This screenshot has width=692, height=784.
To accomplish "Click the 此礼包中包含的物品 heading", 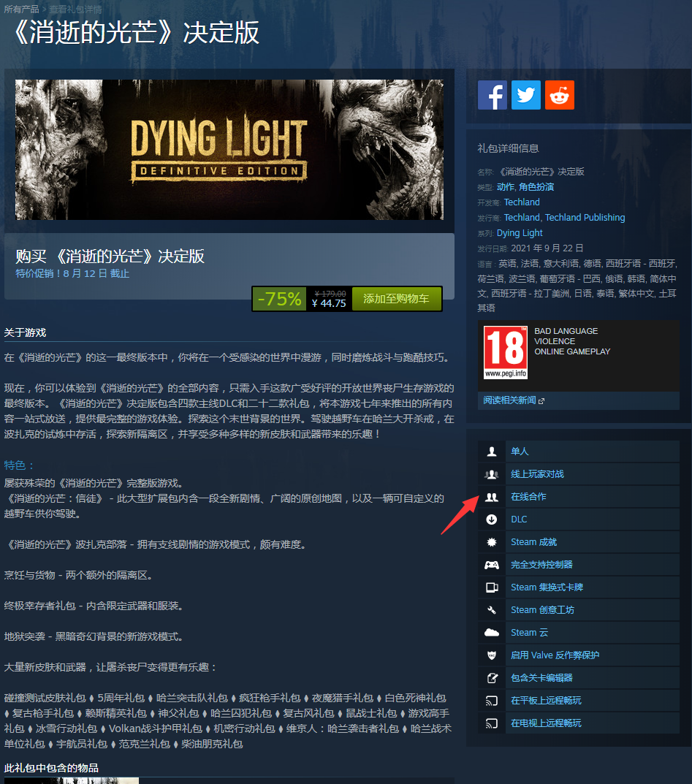I will click(51, 768).
